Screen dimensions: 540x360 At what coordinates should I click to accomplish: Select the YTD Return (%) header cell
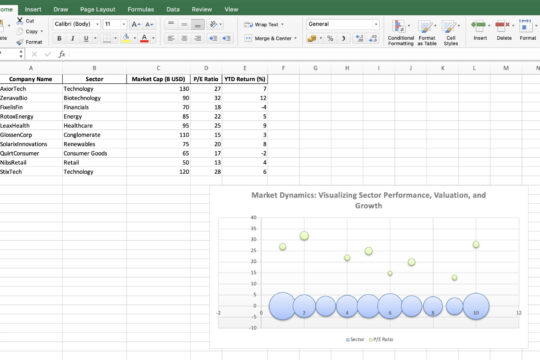pyautogui.click(x=245, y=79)
